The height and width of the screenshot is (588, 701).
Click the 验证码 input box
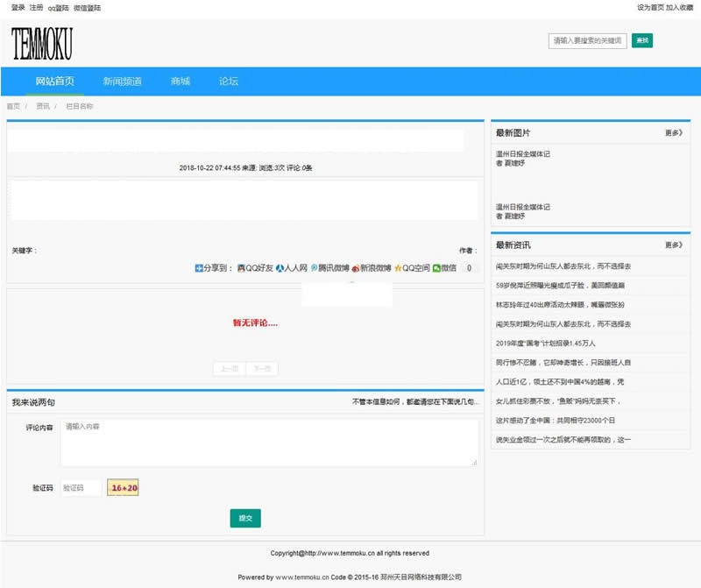pyautogui.click(x=80, y=488)
